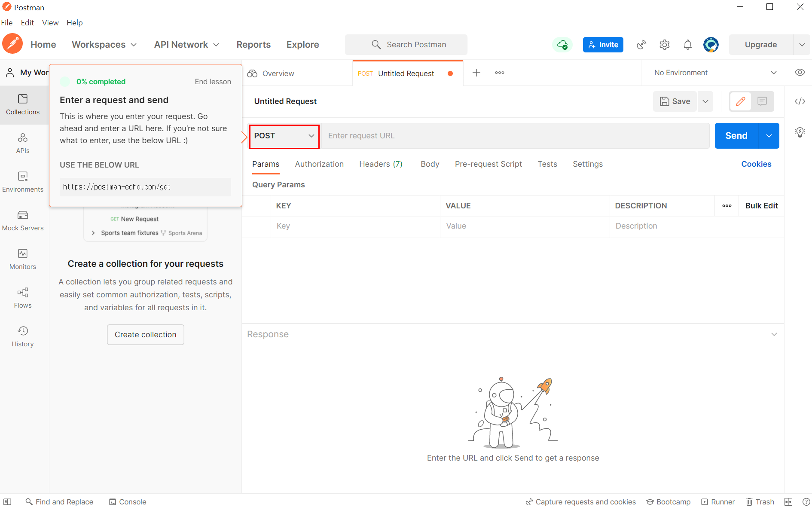Switch to comments mode icon
The height and width of the screenshot is (507, 812).
point(762,101)
